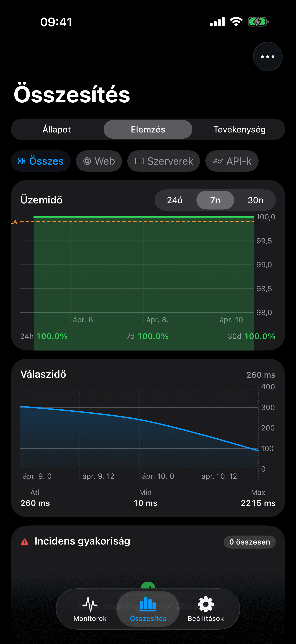Screen dimensions: 296x644
Task: Open Beállítások gear icon
Action: (206, 604)
